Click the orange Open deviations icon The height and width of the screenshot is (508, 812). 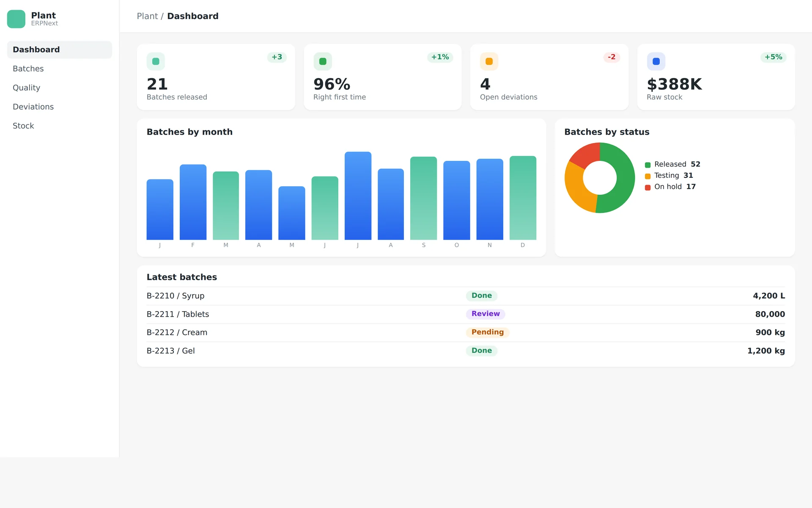[x=489, y=61]
